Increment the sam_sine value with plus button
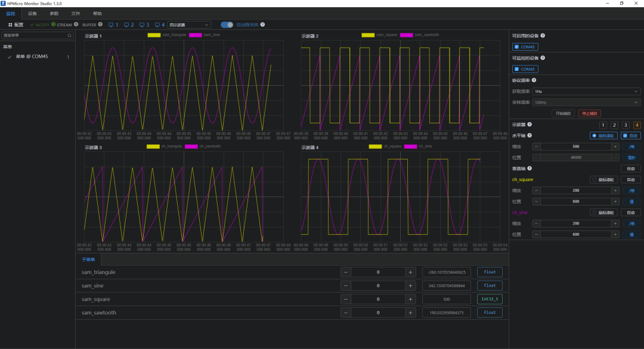Image resolution: width=644 pixels, height=349 pixels. (x=410, y=285)
